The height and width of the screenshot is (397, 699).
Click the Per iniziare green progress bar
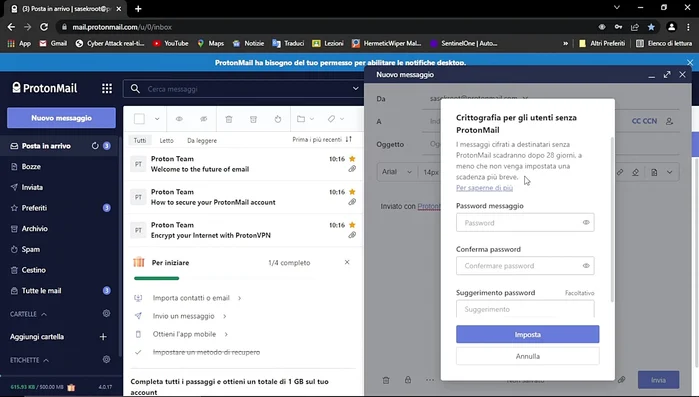pyautogui.click(x=156, y=278)
